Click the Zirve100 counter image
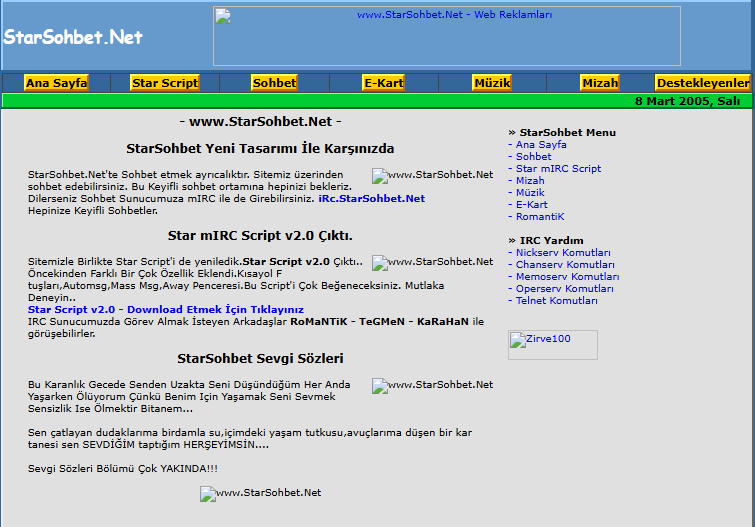Image resolution: width=755 pixels, height=527 pixels. pyautogui.click(x=553, y=345)
